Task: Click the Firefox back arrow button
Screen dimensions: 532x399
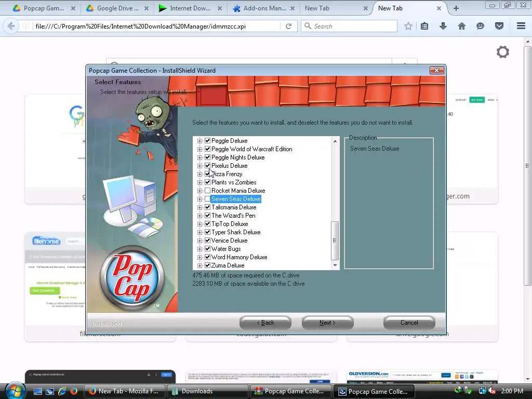Action: 11,26
